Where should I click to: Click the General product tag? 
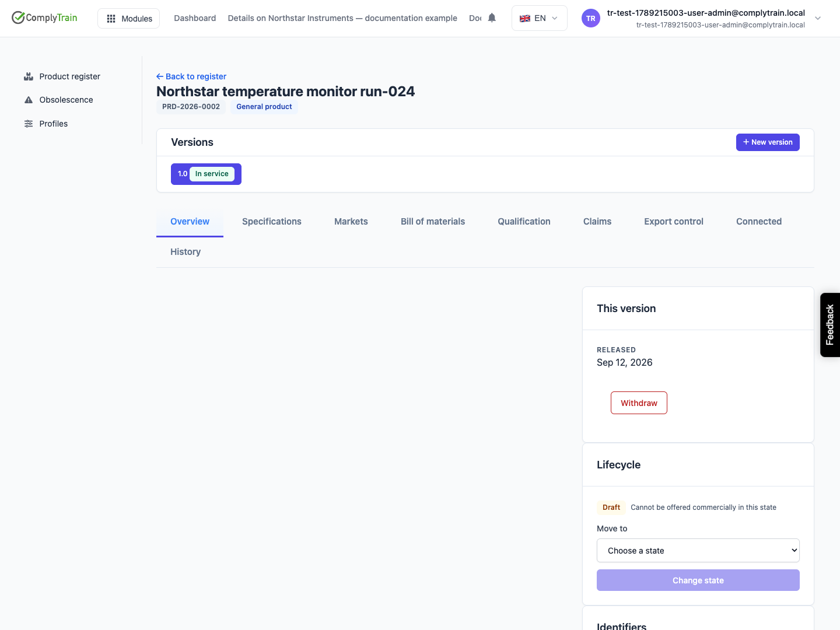point(264,107)
